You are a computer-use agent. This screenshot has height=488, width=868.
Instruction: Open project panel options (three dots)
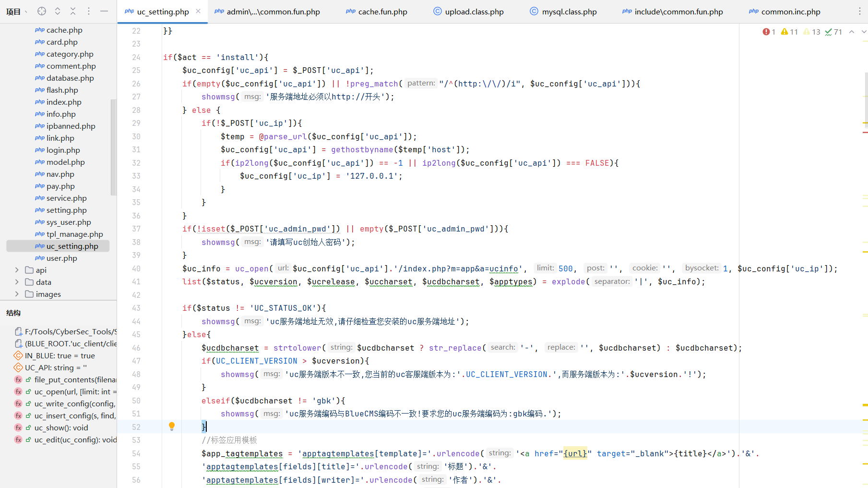[89, 11]
